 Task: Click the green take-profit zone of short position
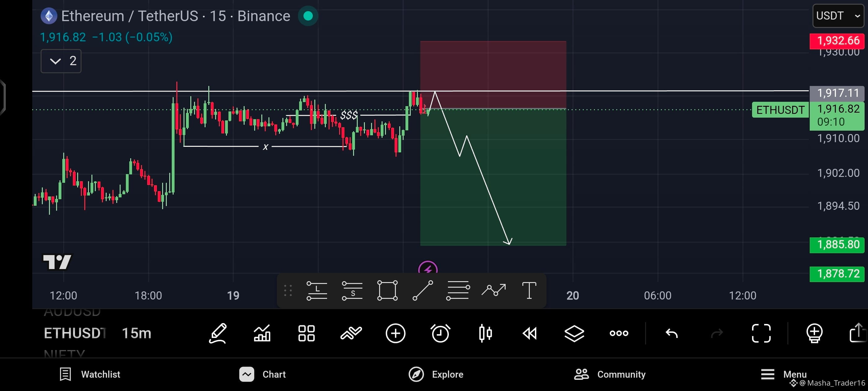pyautogui.click(x=493, y=177)
